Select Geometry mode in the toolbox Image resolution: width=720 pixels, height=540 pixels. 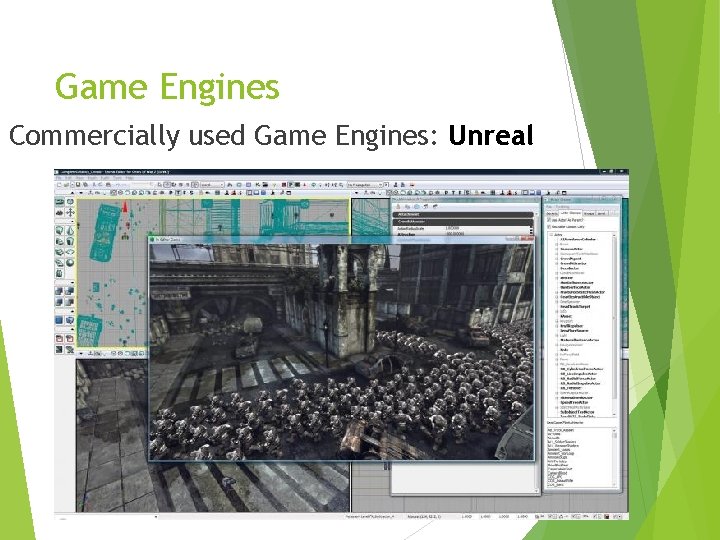[x=70, y=202]
